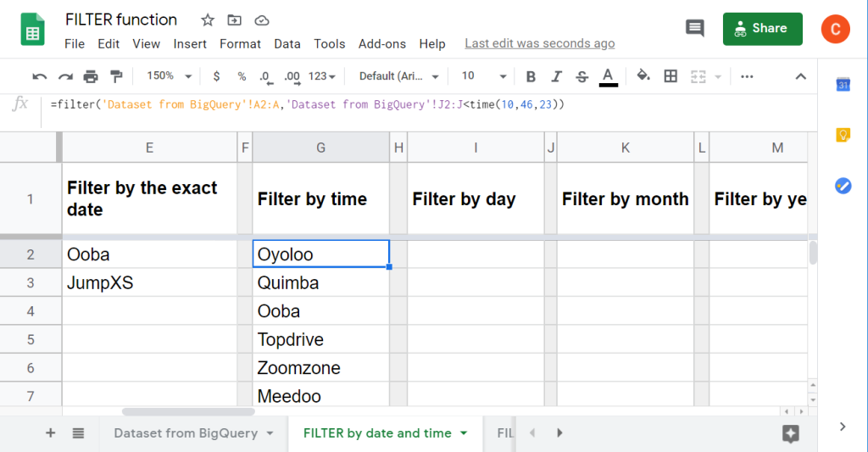Open the fill color bucket tool
Viewport: 868px width, 452px height.
pyautogui.click(x=643, y=76)
